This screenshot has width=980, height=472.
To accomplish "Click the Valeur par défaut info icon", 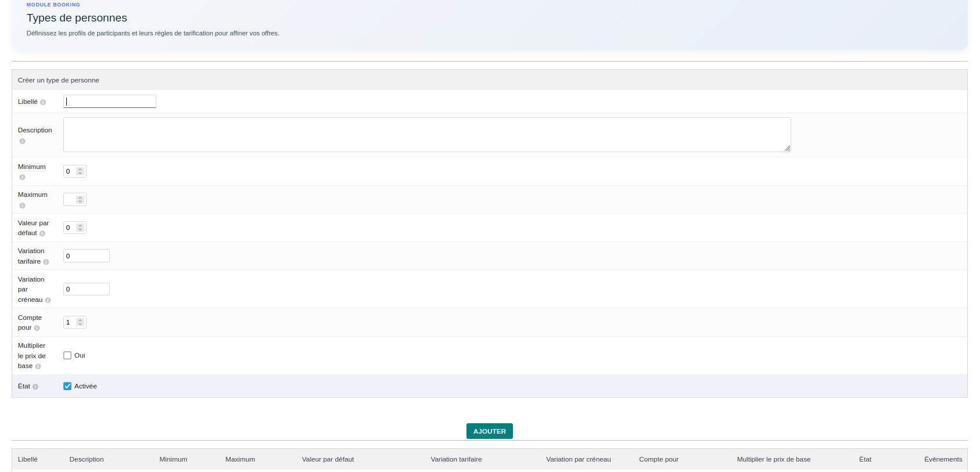I will pyautogui.click(x=42, y=233).
